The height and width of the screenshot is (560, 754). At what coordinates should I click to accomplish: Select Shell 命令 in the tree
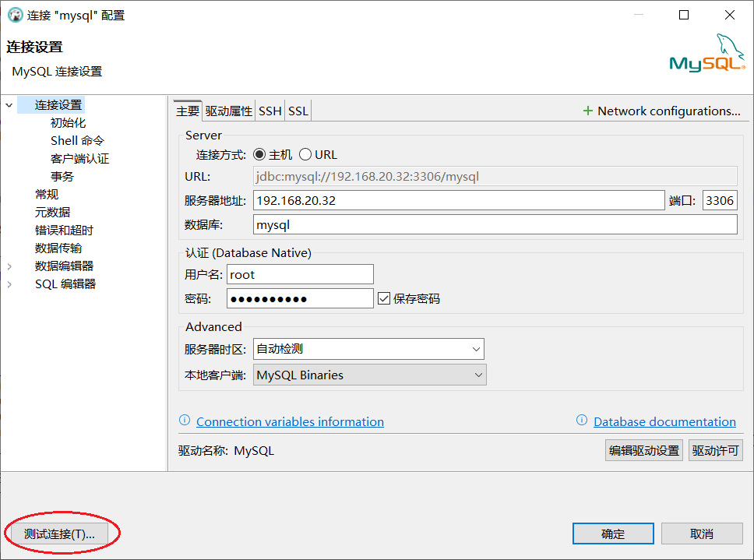[77, 140]
